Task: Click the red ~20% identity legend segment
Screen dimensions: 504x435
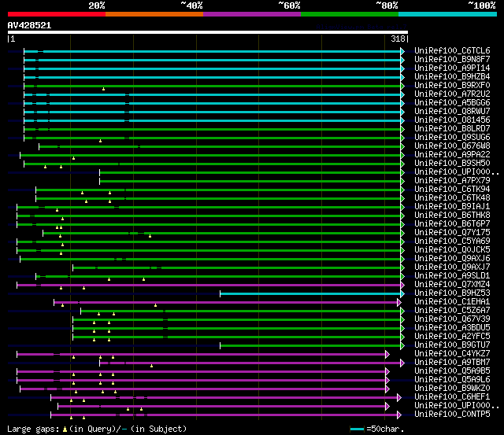Action: click(56, 13)
